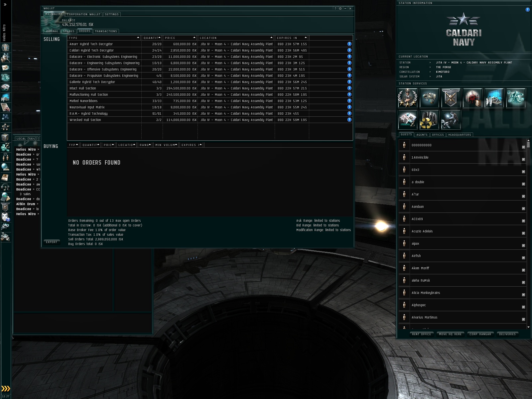This screenshot has width=532, height=399.
Task: Expand the sidebar with the double chevron
Action: point(5,5)
